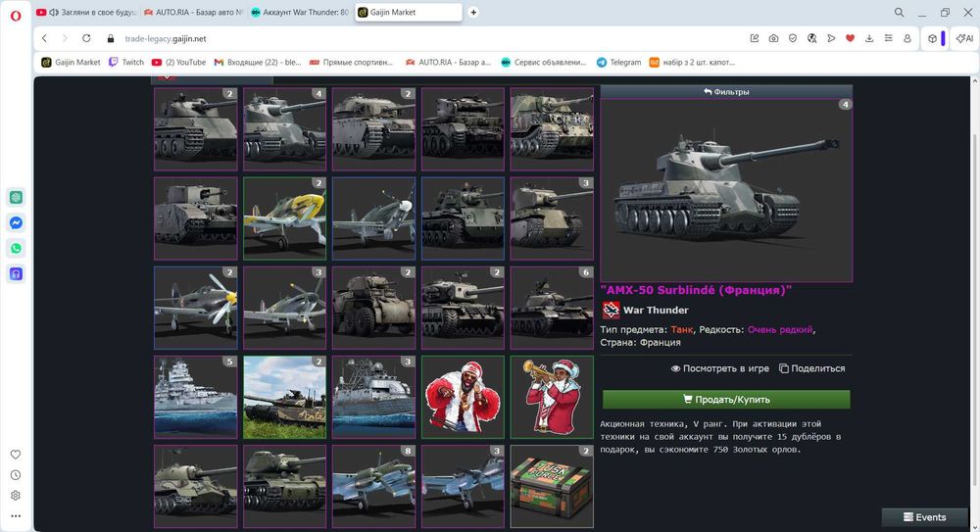Click the green 'Продать/Купить' button
Viewport: 980px width, 532px height.
(x=726, y=400)
